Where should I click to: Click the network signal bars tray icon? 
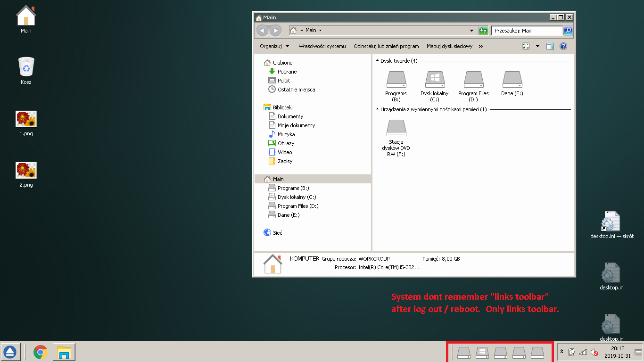[583, 352]
